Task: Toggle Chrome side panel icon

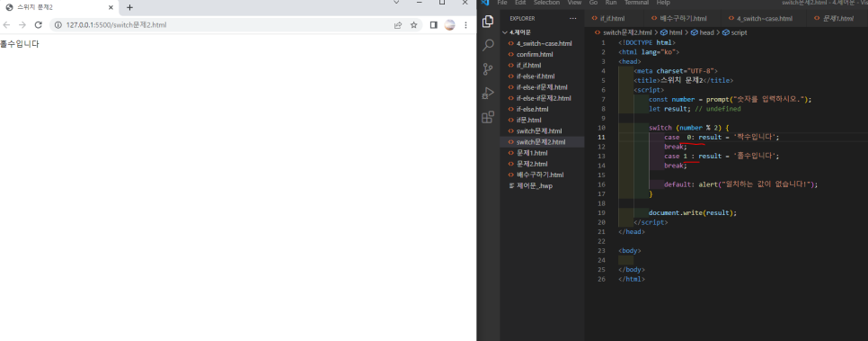Action: (433, 25)
